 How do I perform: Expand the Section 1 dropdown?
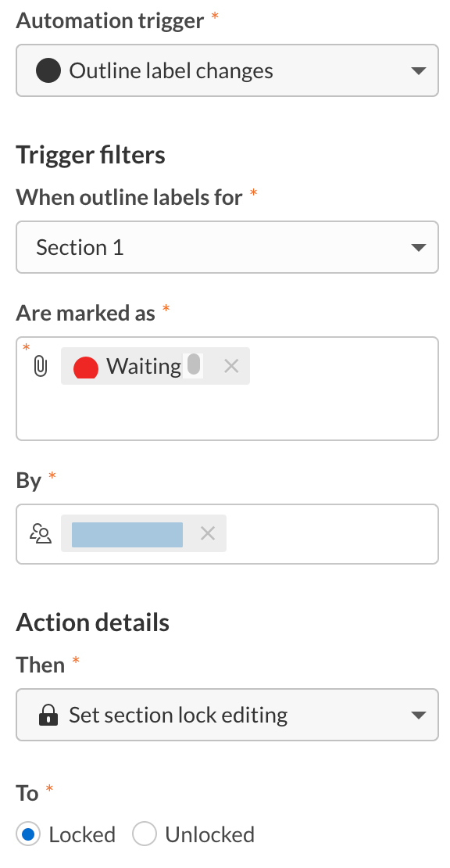tap(422, 247)
